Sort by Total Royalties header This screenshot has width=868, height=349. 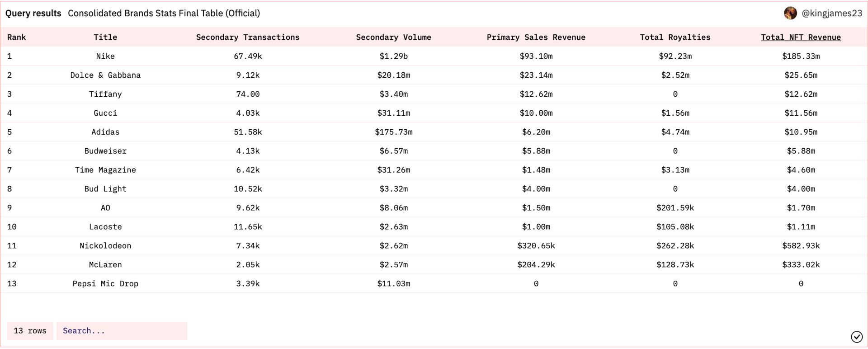coord(675,37)
